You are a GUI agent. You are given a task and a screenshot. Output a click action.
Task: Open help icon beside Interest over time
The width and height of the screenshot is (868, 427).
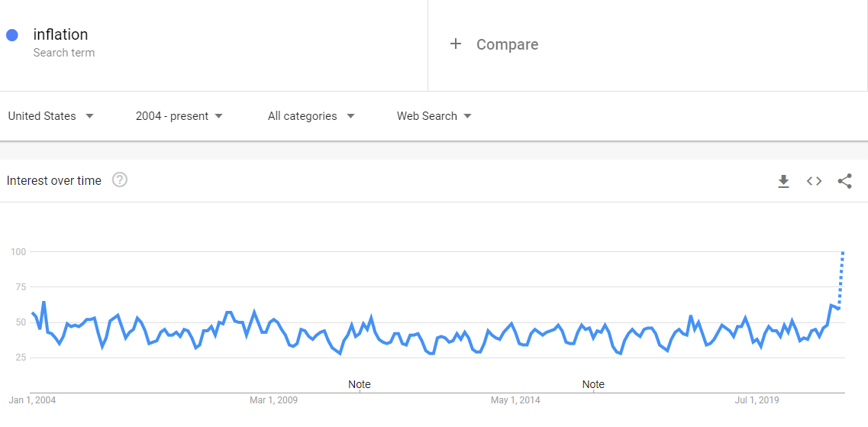coord(120,180)
